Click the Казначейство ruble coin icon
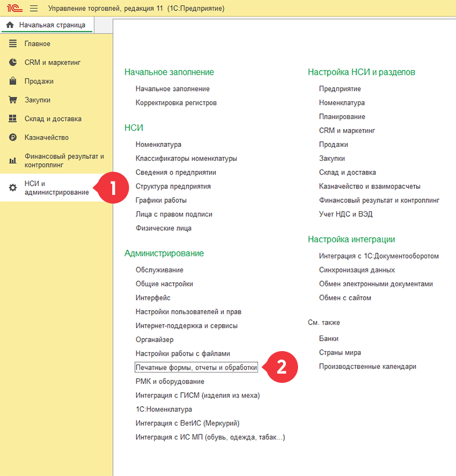The image size is (456, 476). coord(13,138)
